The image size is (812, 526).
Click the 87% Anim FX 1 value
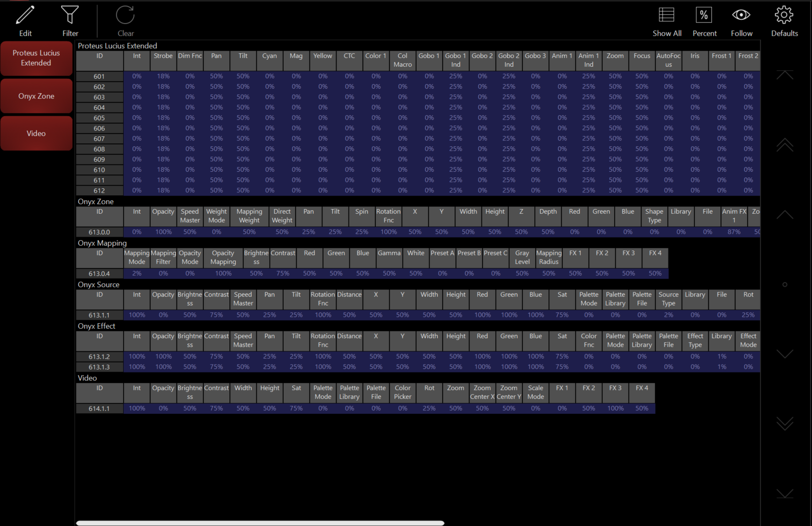(734, 232)
